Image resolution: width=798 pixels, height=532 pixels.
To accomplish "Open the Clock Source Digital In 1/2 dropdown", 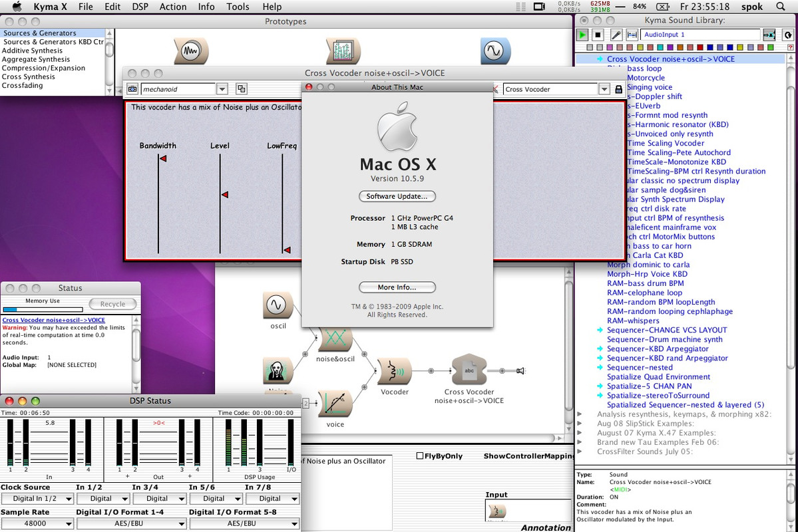I will pyautogui.click(x=38, y=499).
